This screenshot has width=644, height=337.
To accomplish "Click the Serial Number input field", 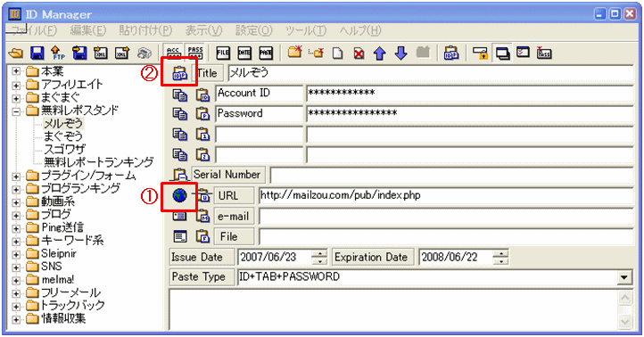I will click(x=452, y=176).
